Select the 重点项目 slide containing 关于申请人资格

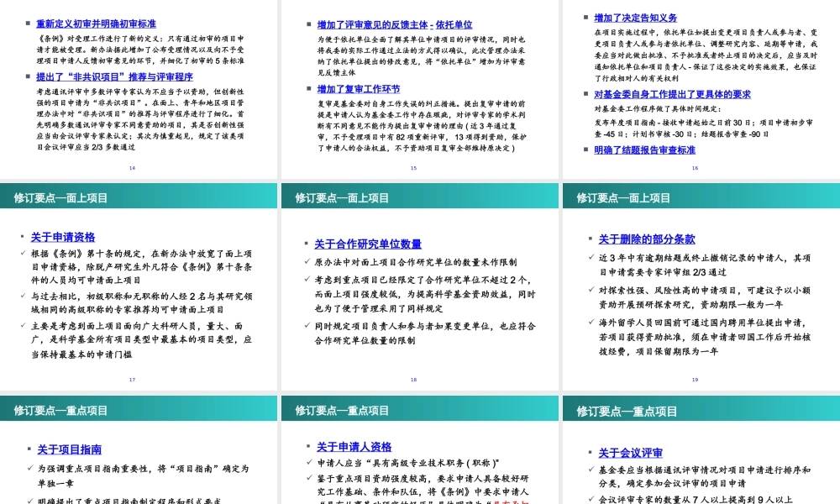tap(419, 450)
